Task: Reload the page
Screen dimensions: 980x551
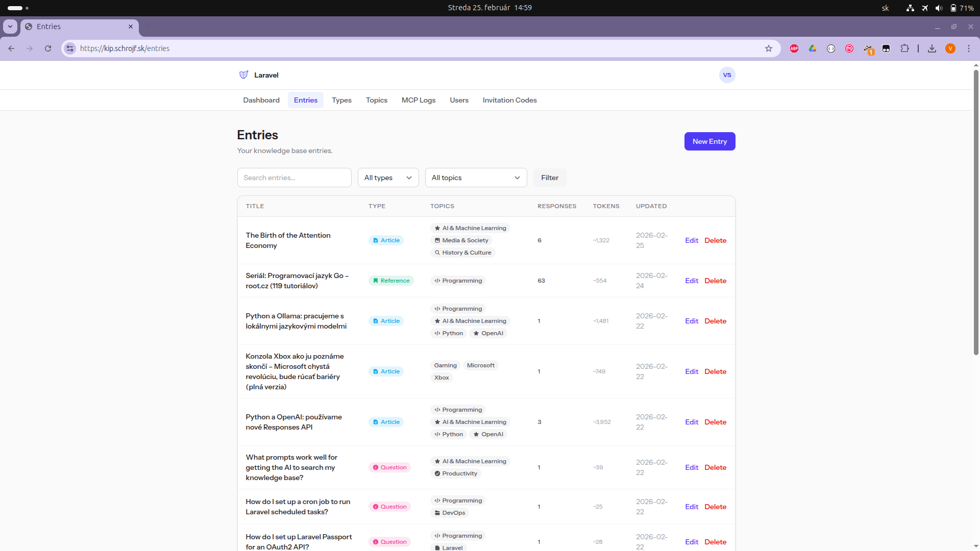Action: 48,48
